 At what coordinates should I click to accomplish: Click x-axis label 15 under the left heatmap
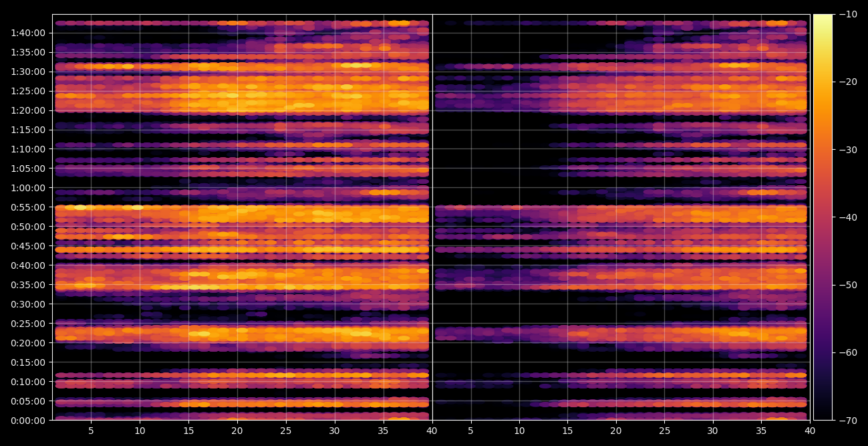pos(188,431)
